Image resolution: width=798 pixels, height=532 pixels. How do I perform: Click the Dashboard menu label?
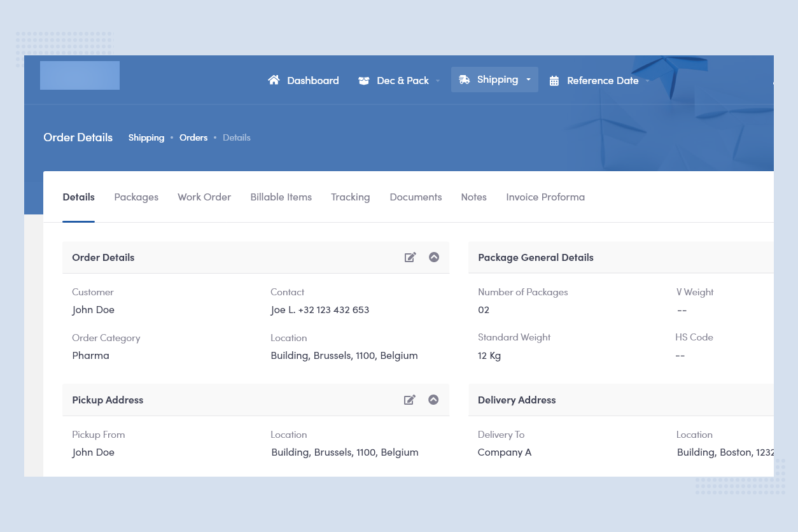313,81
